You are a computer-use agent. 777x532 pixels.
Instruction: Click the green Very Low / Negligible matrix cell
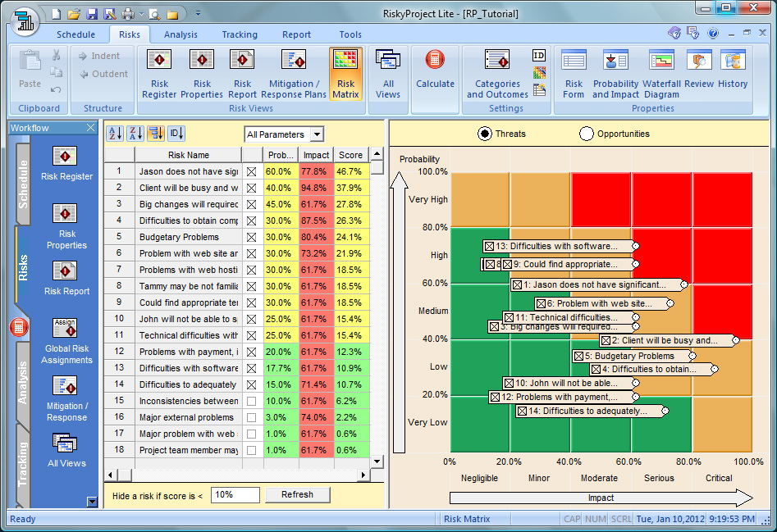480,424
